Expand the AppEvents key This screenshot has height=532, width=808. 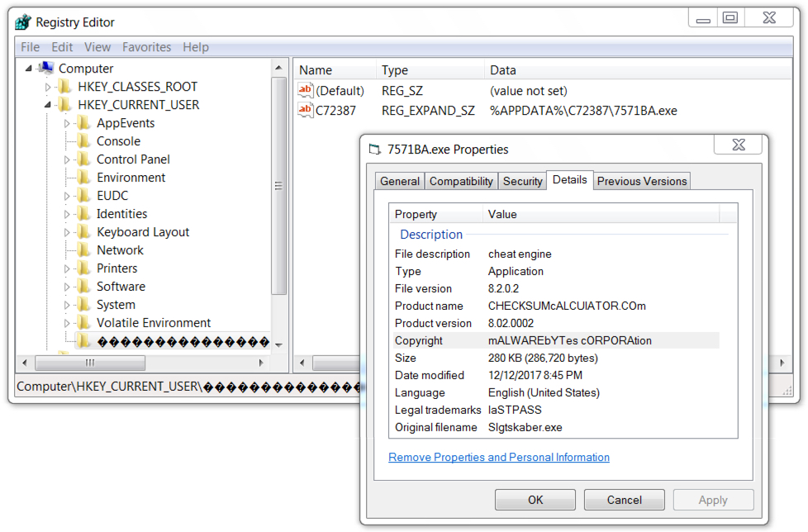(x=67, y=124)
